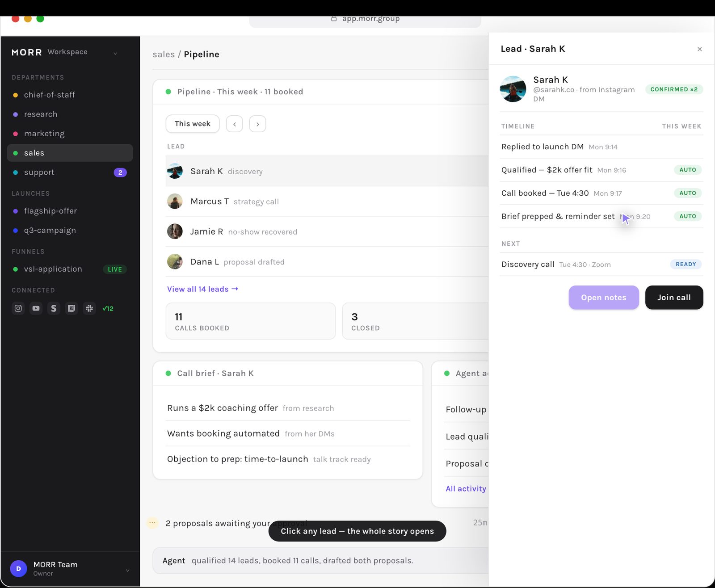Click the 3 Closed stat card
Screen dimensions: 715x588
click(x=416, y=321)
